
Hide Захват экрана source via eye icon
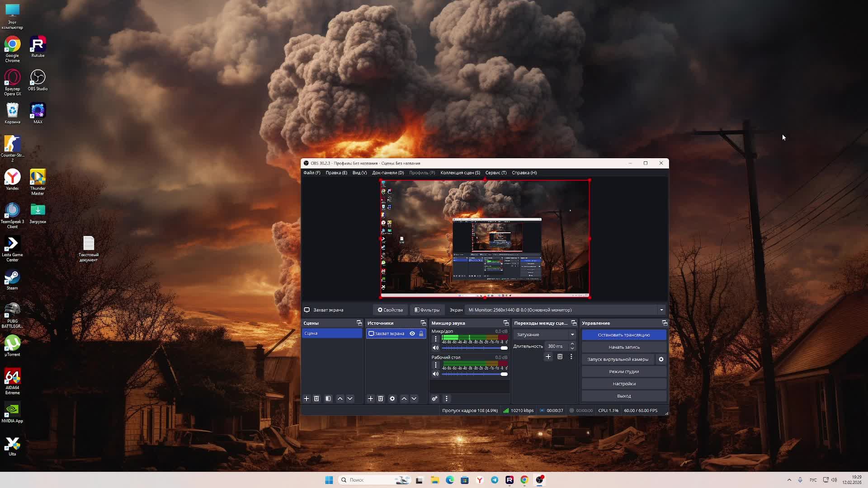point(412,333)
